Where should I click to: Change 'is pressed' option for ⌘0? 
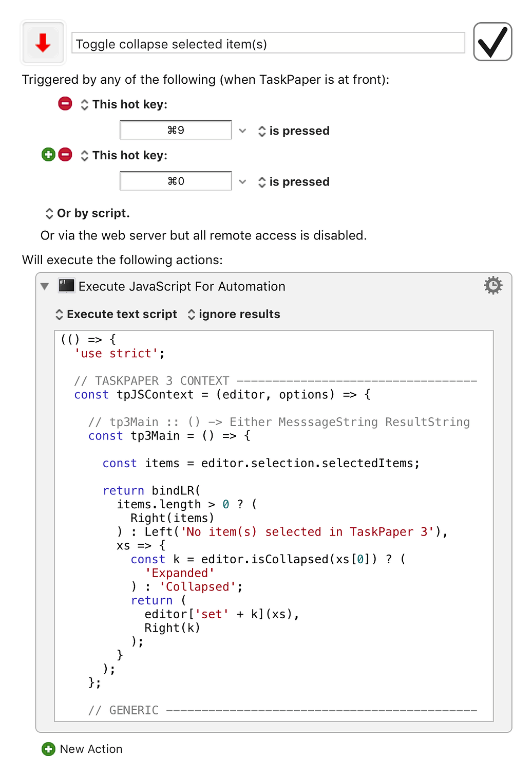click(x=294, y=182)
